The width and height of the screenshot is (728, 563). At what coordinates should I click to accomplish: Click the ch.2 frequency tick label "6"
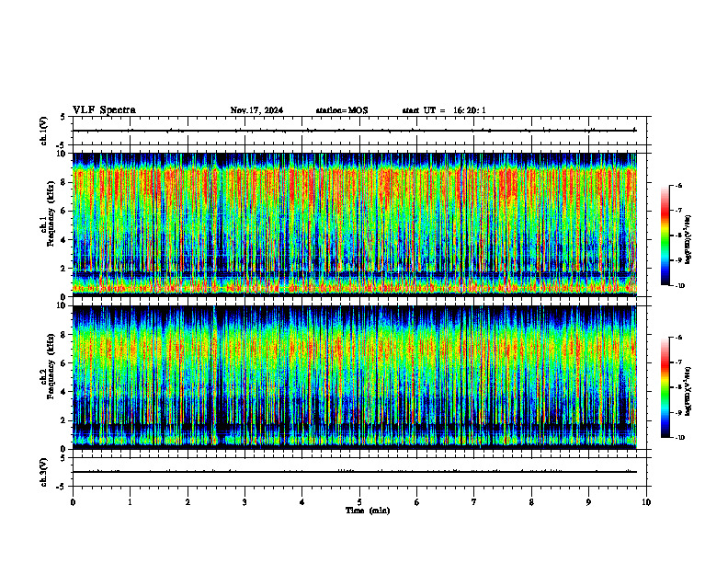(63, 363)
